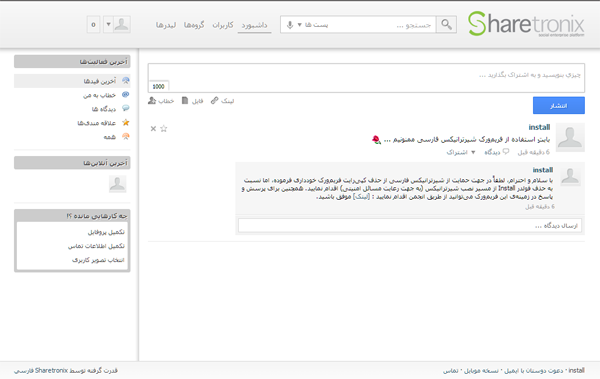Open the کاربران tab
Viewport: 600px width, 379px height.
click(x=223, y=25)
